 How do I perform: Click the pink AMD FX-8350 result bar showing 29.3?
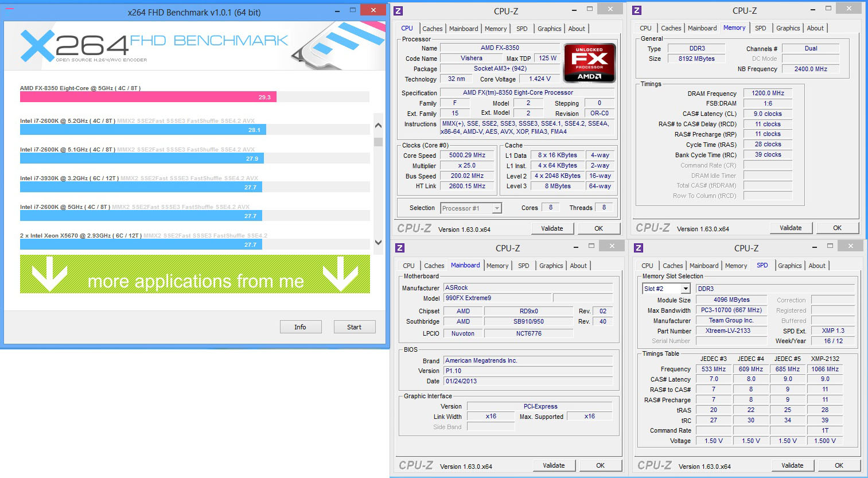click(148, 97)
